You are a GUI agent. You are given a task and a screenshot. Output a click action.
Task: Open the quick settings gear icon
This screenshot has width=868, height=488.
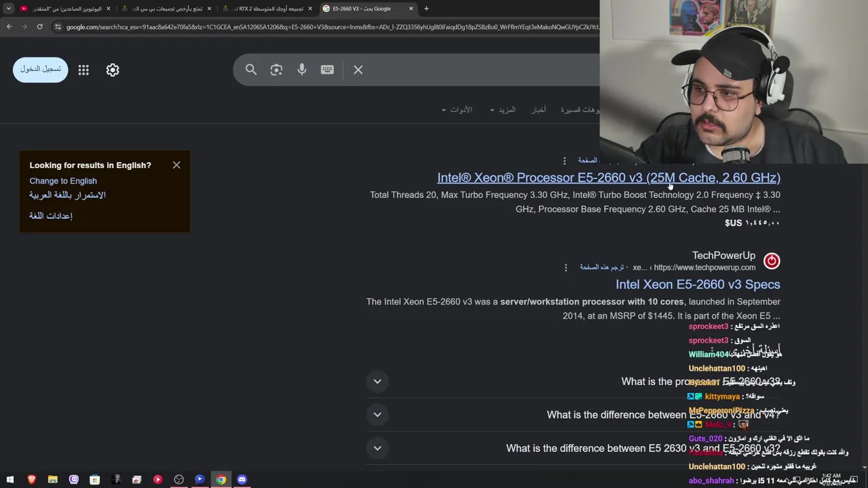point(113,70)
